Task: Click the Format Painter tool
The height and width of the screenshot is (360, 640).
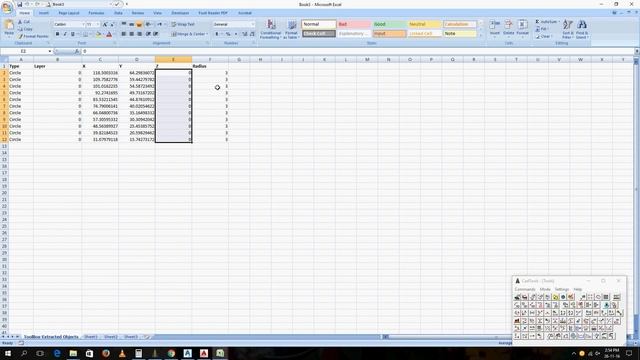Action: [x=33, y=36]
